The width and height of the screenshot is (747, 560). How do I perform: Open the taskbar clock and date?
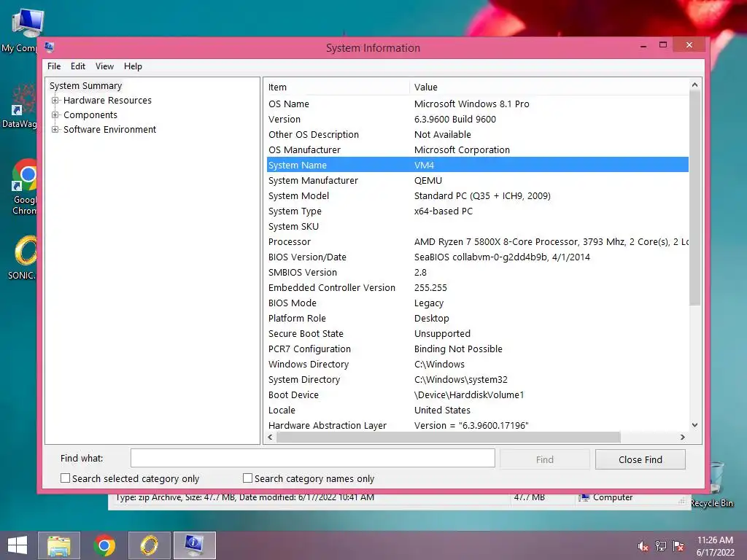point(715,546)
